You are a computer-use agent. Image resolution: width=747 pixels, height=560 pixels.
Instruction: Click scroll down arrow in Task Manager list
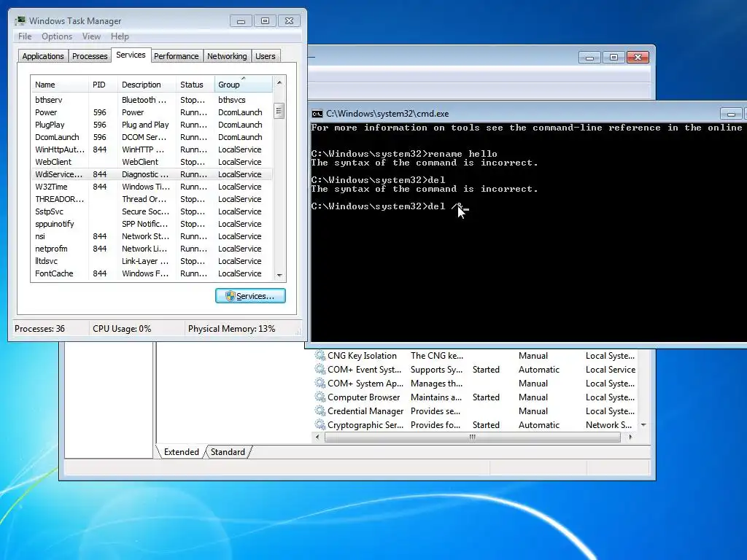[x=279, y=275]
